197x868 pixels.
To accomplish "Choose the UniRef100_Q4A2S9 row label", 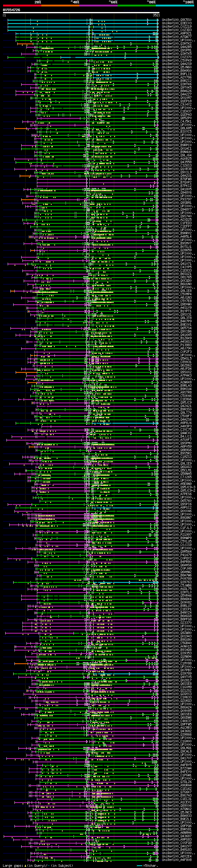I will (177, 64).
